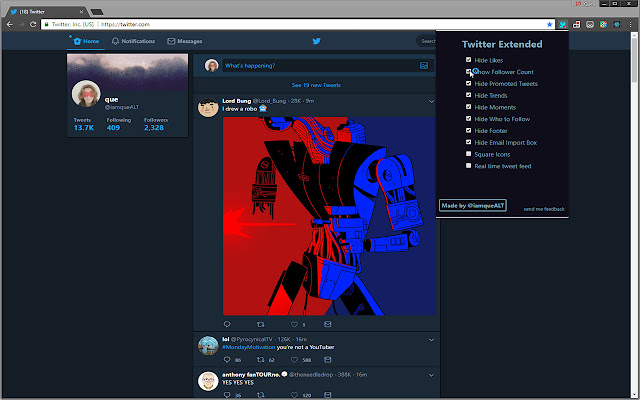
Task: Open the que profile avatar in sidebar
Action: (86, 93)
